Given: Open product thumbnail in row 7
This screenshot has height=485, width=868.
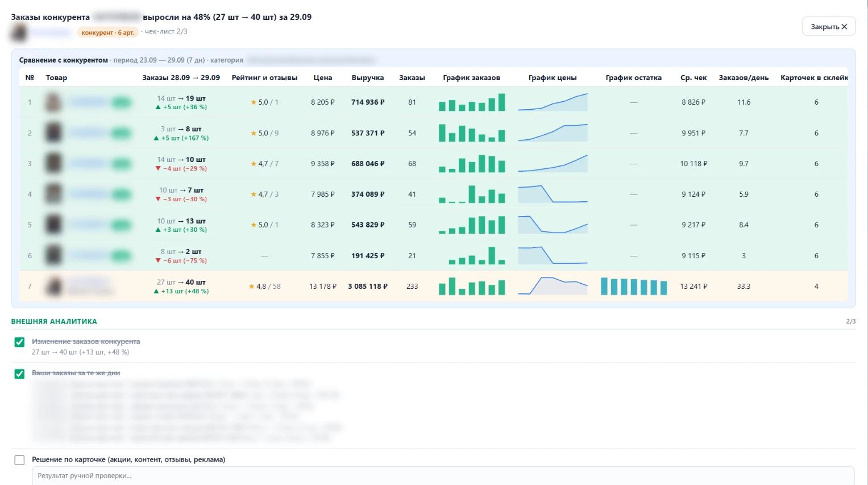Looking at the screenshot, I should tap(53, 287).
